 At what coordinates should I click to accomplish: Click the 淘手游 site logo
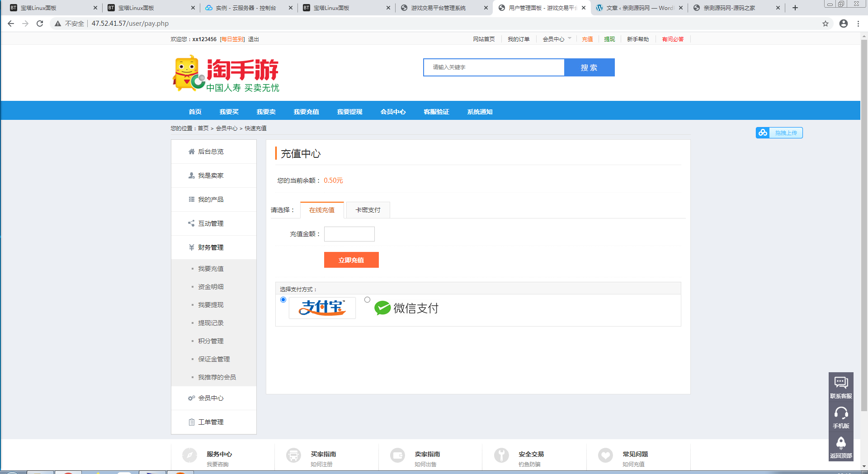tap(226, 74)
